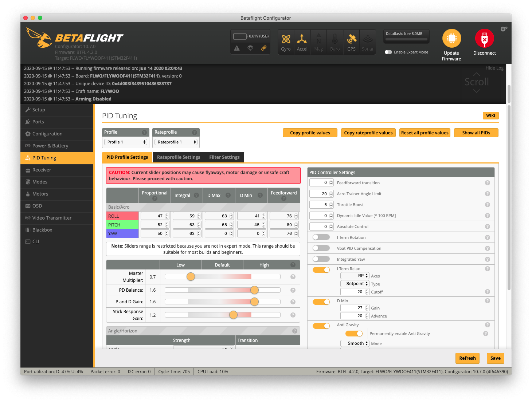Click the arming warning triangle icon
Screen dimensions: 532x402
click(237, 48)
